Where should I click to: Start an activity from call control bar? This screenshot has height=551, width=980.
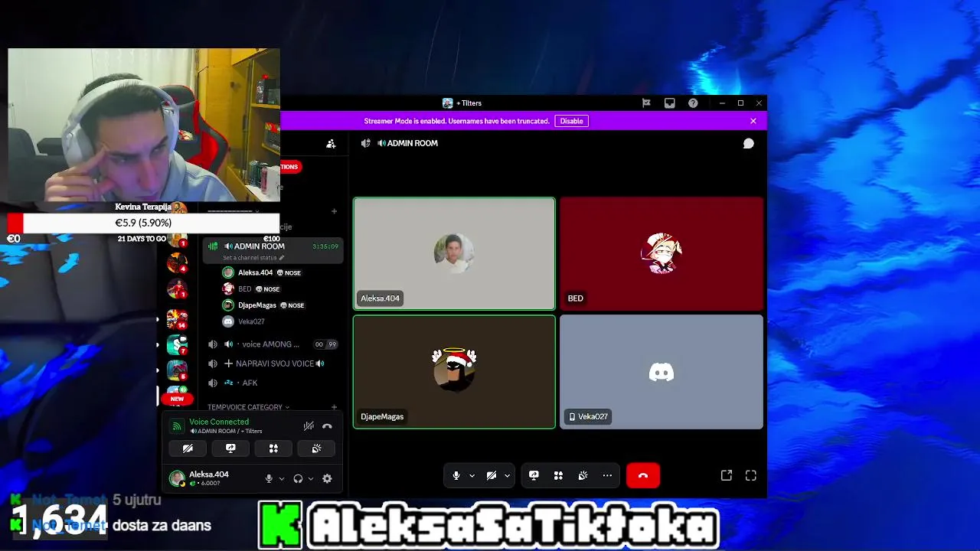click(558, 475)
